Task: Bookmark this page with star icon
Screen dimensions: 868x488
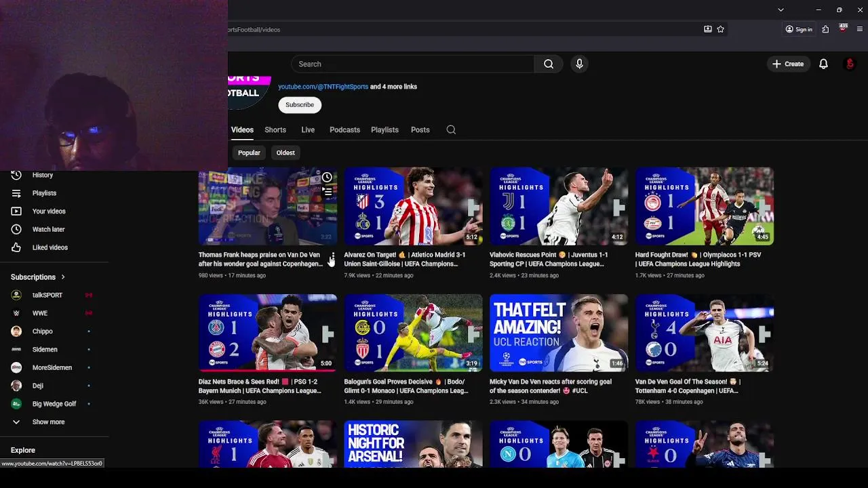Action: pos(720,29)
